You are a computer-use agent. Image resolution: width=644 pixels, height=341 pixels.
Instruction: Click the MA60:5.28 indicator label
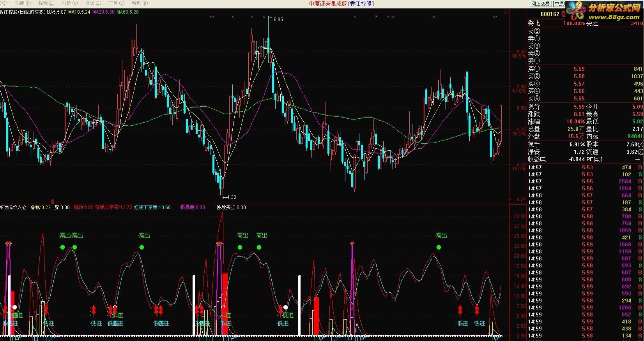coord(127,12)
